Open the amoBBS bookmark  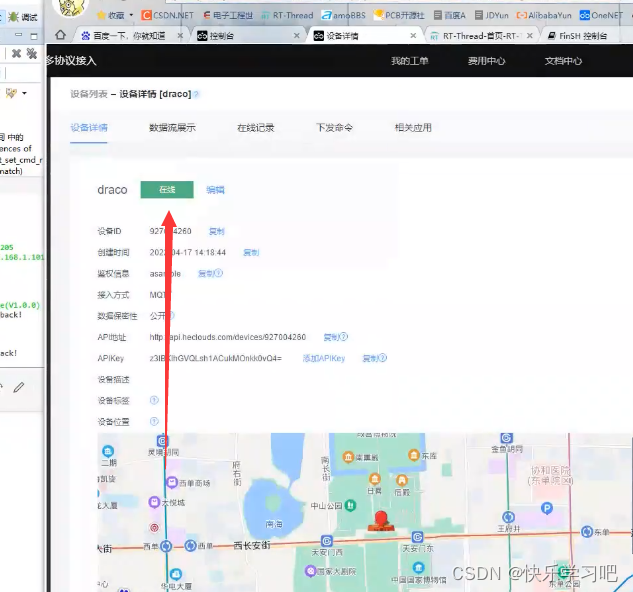coord(344,15)
